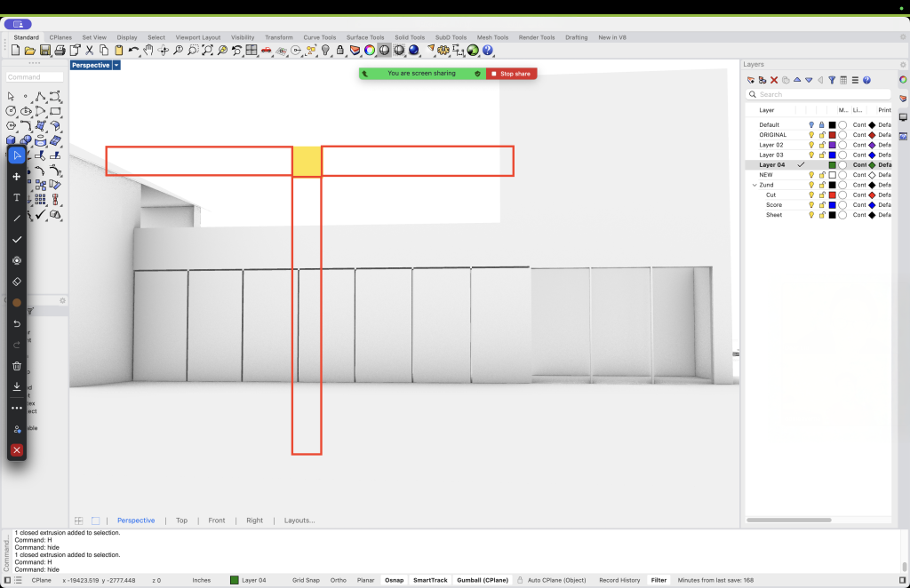The image size is (910, 588).
Task: Select the Pan hand tool icon
Action: coord(148,51)
